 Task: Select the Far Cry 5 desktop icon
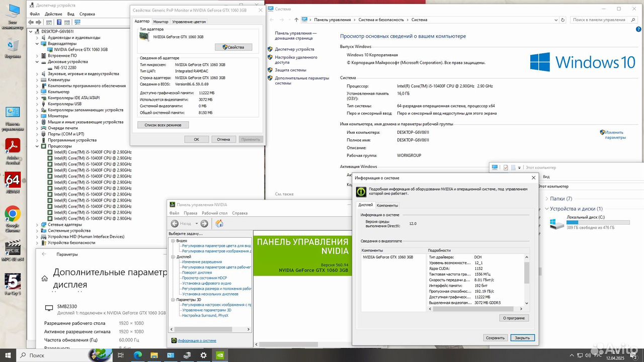13,284
